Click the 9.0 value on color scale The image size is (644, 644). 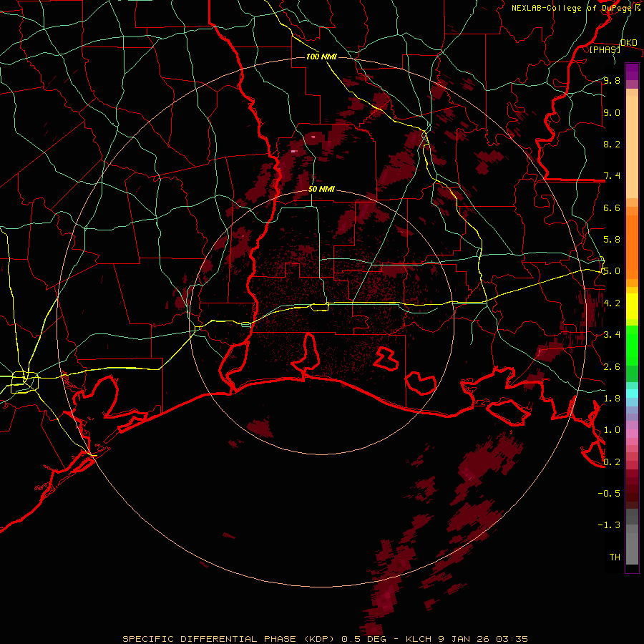(x=612, y=112)
